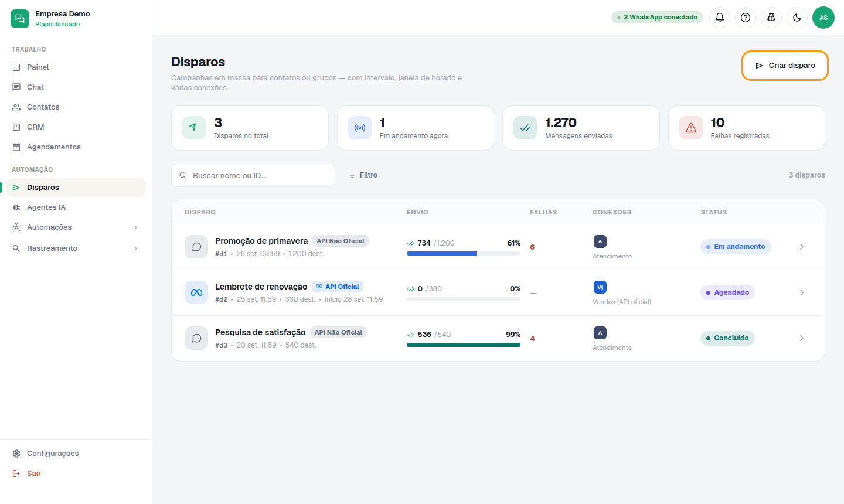Click the double-check icon on Mensagens enviadas
The height and width of the screenshot is (504, 844).
(525, 128)
